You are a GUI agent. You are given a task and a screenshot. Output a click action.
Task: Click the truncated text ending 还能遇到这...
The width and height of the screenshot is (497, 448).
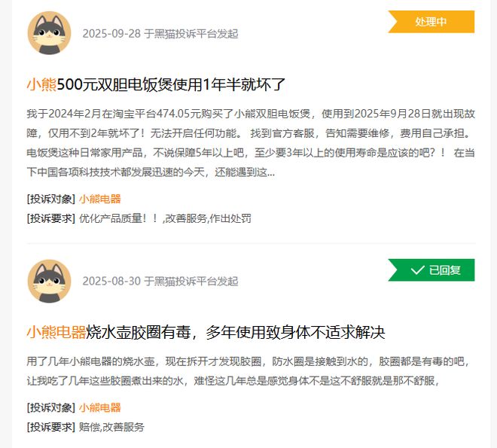pyautogui.click(x=151, y=172)
